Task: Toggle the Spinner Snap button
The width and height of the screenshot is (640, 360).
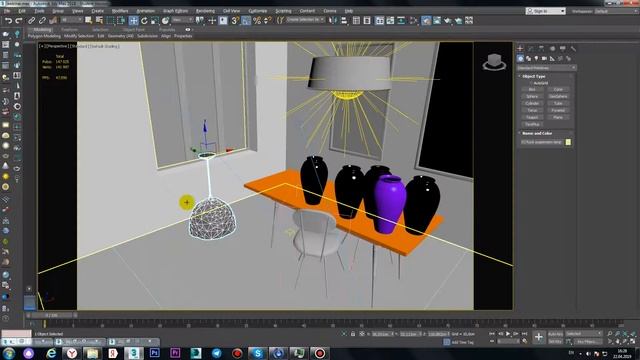Action: [x=267, y=20]
